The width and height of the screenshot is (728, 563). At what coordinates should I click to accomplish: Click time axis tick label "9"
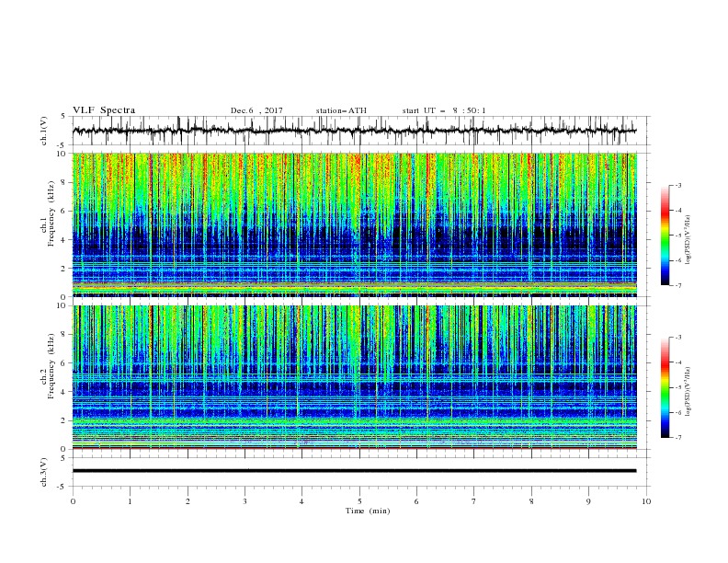point(588,501)
